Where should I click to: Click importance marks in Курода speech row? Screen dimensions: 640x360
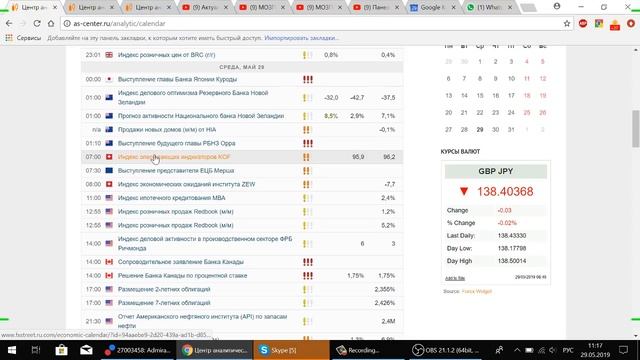coord(308,79)
